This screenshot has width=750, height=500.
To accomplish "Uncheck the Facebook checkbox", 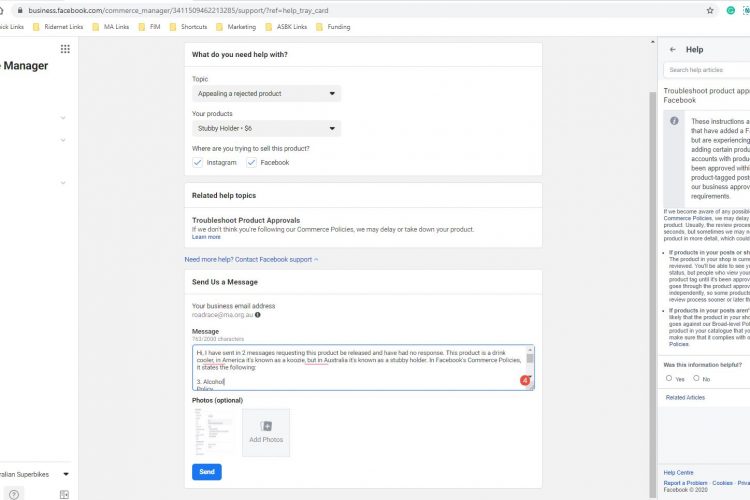I will (x=251, y=162).
